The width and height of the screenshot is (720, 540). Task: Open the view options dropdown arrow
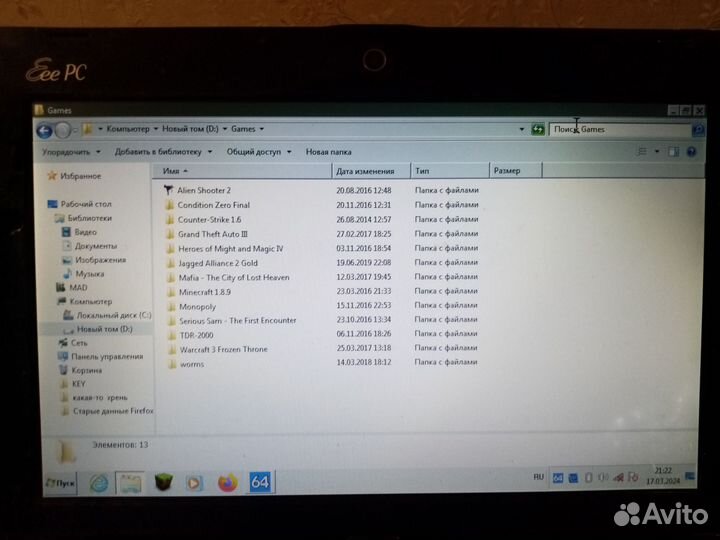[657, 151]
